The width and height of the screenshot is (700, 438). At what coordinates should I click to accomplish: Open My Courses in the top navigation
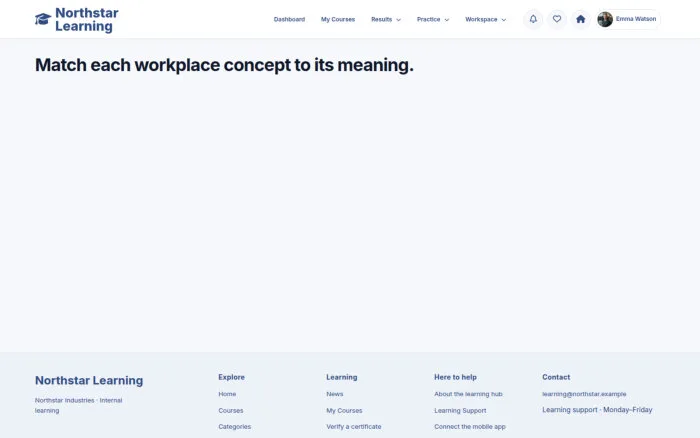(338, 19)
